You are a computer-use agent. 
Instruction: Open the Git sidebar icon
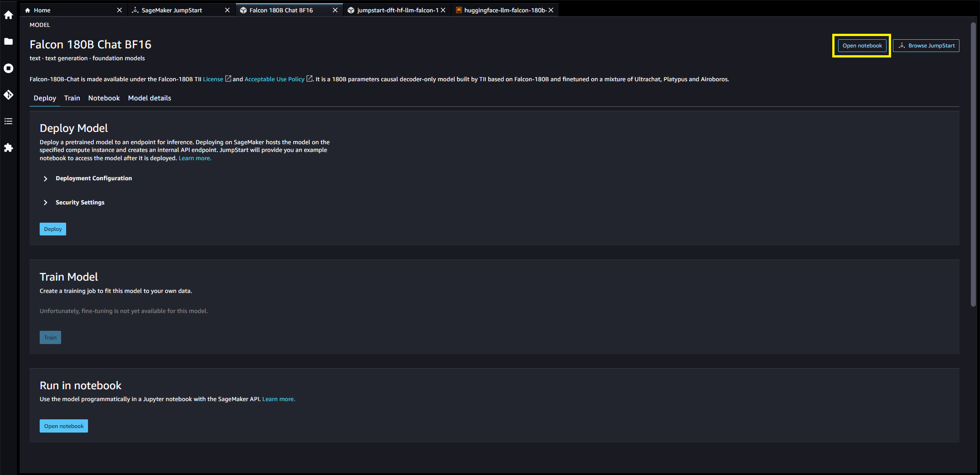coord(8,95)
